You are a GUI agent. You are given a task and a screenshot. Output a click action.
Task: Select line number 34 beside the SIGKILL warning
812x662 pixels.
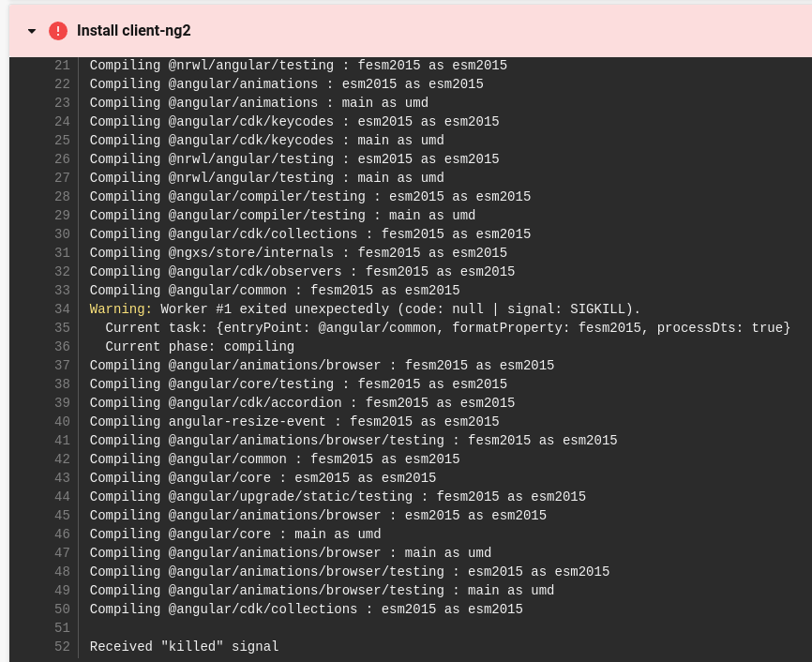[62, 309]
